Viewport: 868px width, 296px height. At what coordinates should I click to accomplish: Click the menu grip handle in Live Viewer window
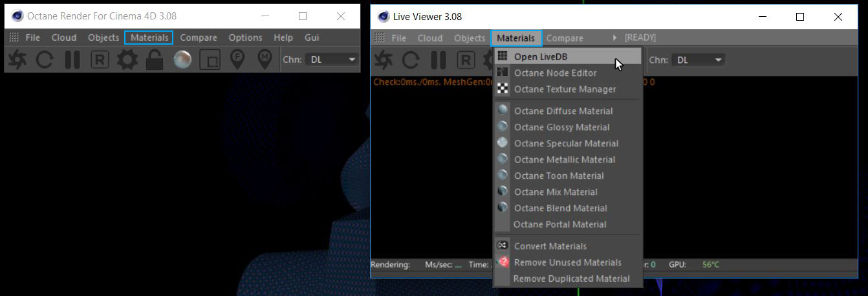pos(380,38)
